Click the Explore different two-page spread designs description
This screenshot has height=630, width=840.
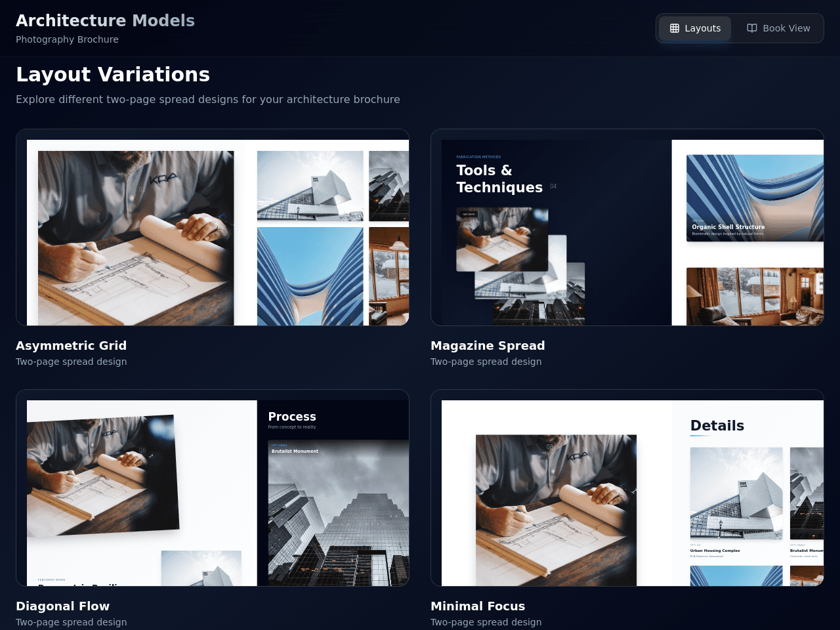click(208, 99)
